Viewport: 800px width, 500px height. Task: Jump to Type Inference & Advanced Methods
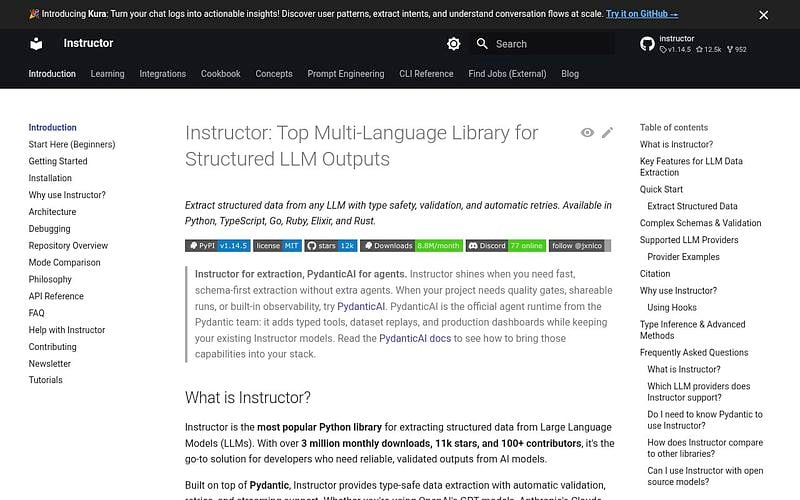click(692, 330)
